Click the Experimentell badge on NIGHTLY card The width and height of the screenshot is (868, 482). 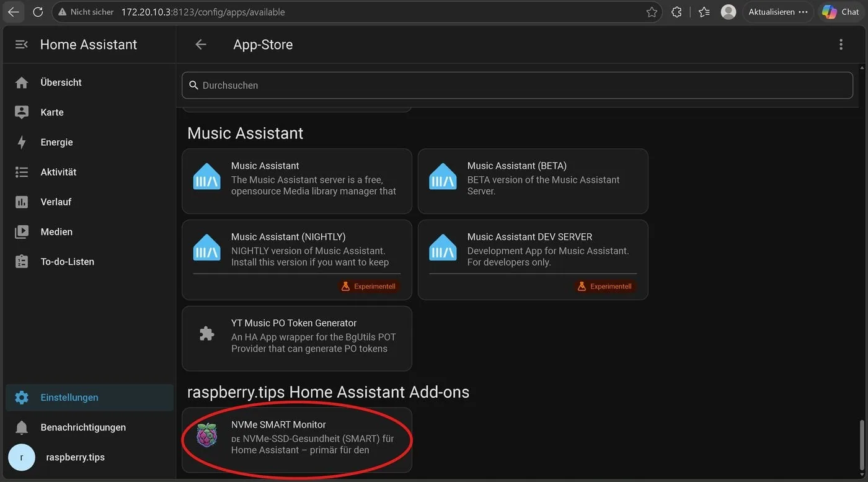(x=369, y=287)
